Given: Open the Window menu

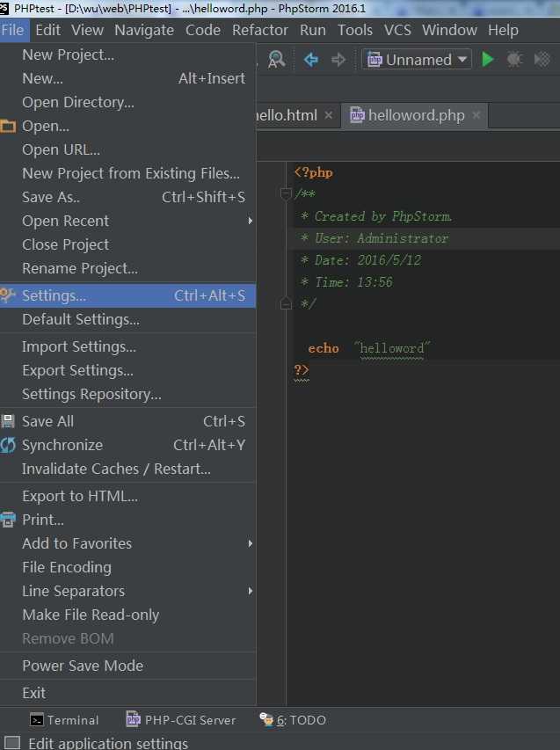Looking at the screenshot, I should coord(449,30).
